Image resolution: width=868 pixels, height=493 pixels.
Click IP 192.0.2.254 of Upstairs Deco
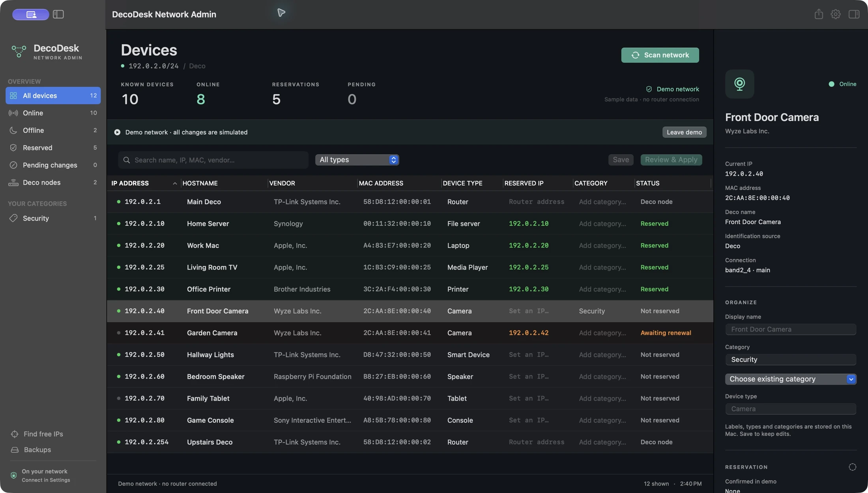[146, 442]
